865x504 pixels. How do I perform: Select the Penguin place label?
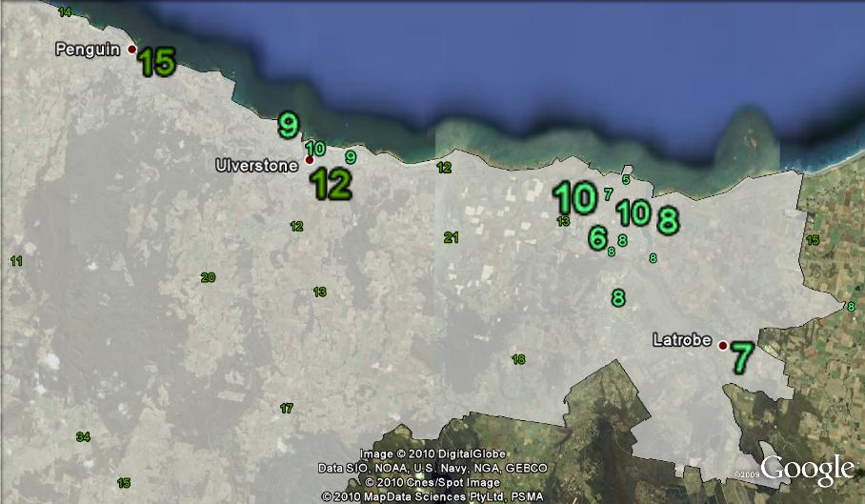coord(88,50)
